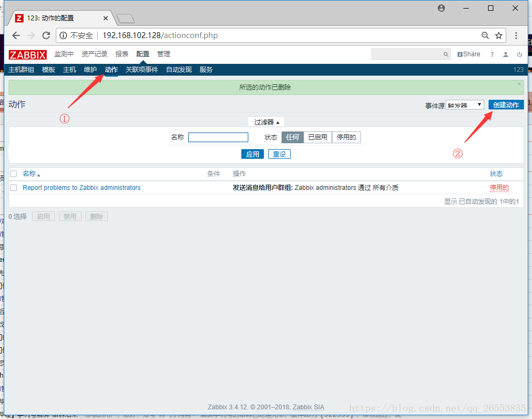Click 发送消息给用户群组 operation text
The width and height of the screenshot is (532, 419).
pyautogui.click(x=263, y=188)
